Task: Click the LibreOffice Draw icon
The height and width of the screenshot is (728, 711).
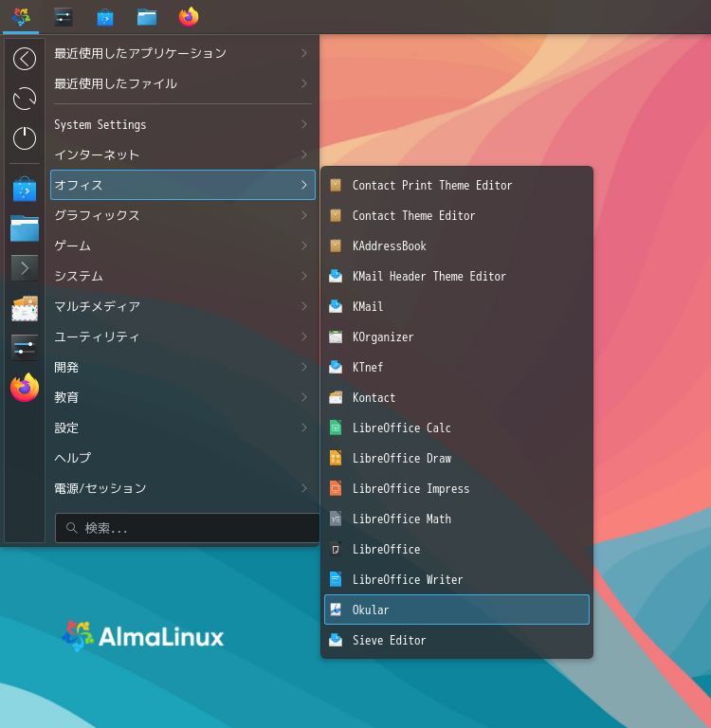Action: tap(336, 458)
